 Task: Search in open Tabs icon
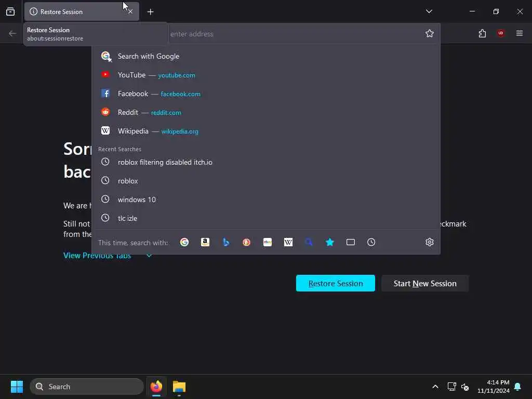pyautogui.click(x=351, y=242)
